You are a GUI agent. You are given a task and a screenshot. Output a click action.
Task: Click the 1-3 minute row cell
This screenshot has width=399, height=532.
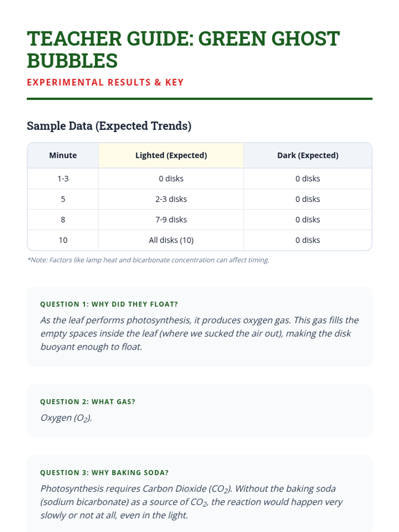pyautogui.click(x=63, y=179)
